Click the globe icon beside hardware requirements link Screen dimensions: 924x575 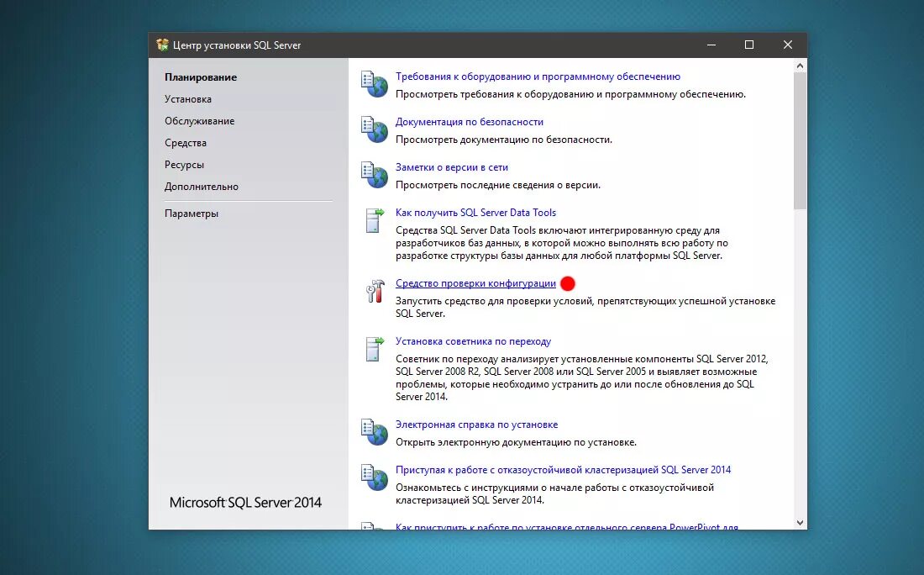(x=374, y=84)
